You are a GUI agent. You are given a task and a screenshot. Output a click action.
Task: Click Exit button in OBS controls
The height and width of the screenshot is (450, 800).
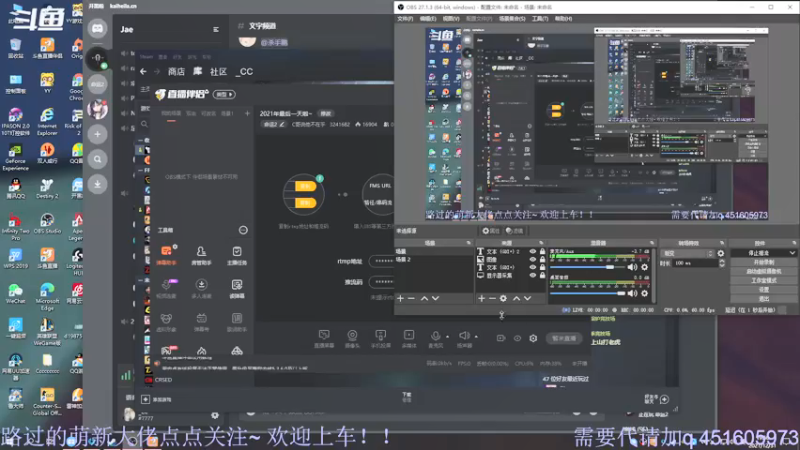click(763, 299)
